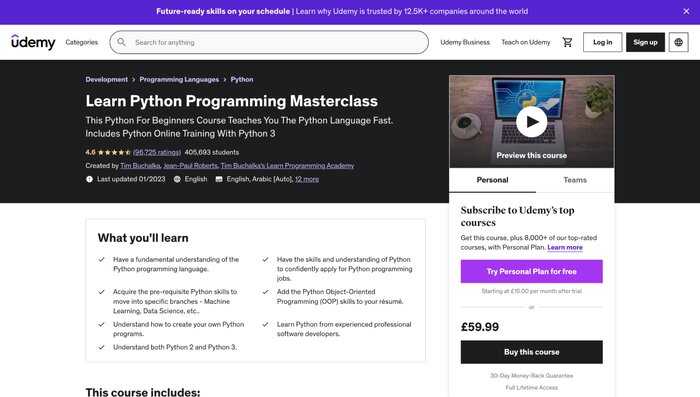Click the course title 'Learn Python Programming Masterclass'
This screenshot has width=700, height=397.
pyautogui.click(x=232, y=101)
